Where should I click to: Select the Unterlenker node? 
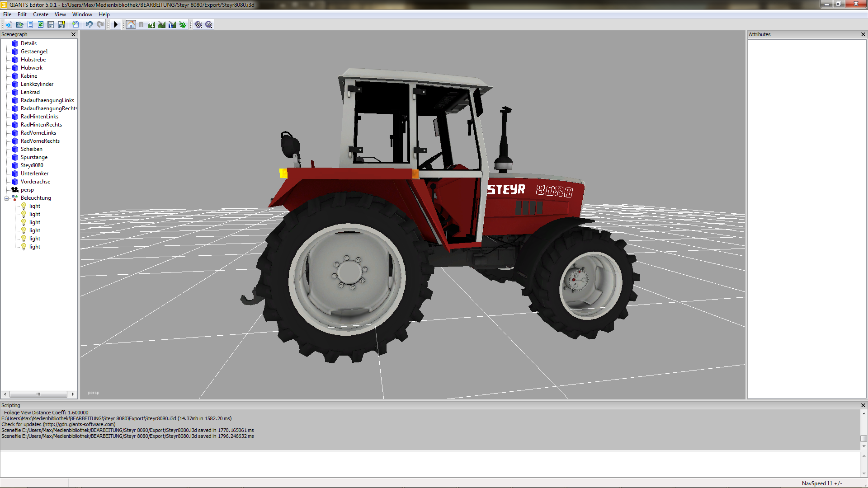pyautogui.click(x=34, y=174)
